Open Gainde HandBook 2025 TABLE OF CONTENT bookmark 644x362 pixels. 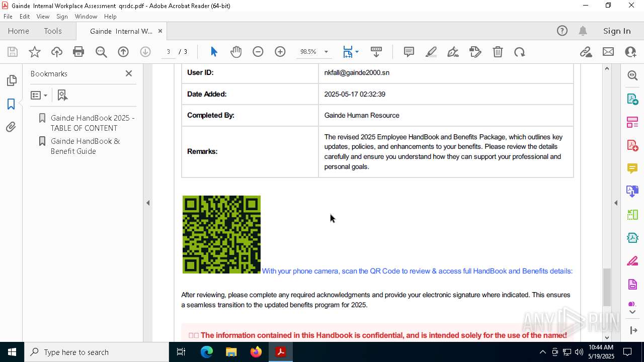pos(92,123)
